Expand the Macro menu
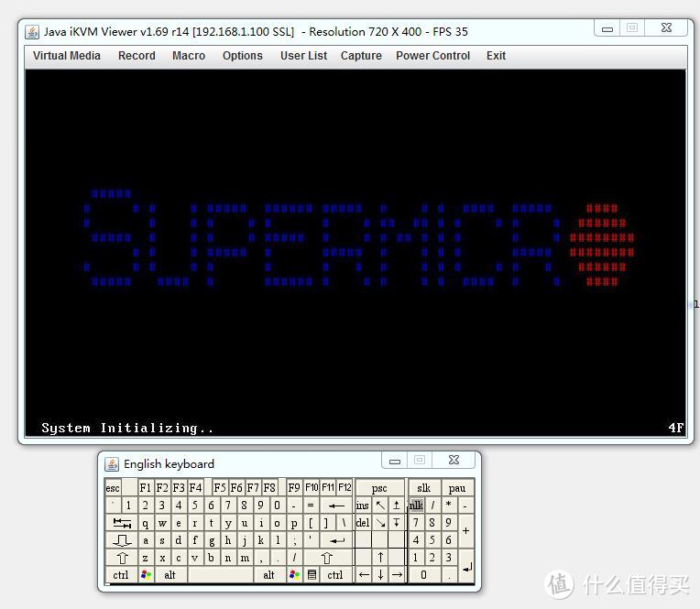The image size is (700, 609). (189, 56)
